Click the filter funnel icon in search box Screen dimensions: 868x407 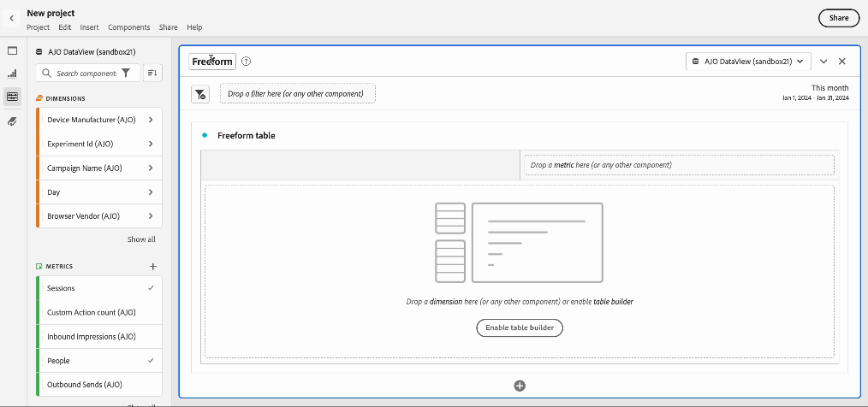(x=126, y=73)
